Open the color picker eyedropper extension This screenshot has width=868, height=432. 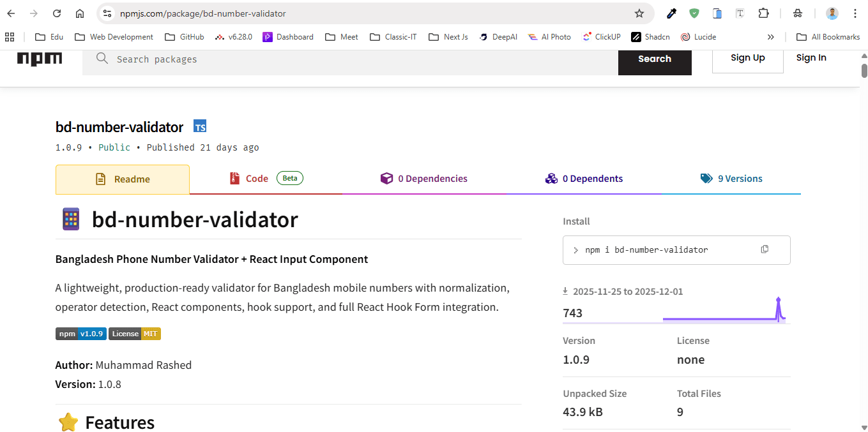[x=671, y=13]
